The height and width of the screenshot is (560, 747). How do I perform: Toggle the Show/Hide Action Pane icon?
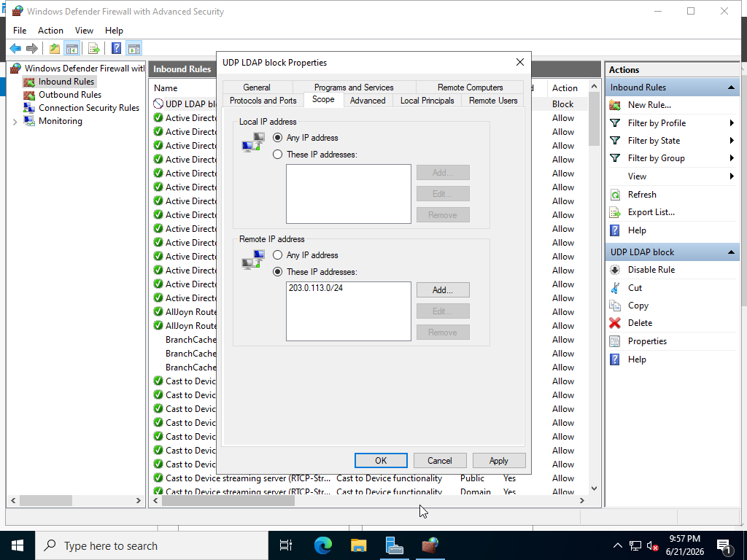pyautogui.click(x=134, y=48)
